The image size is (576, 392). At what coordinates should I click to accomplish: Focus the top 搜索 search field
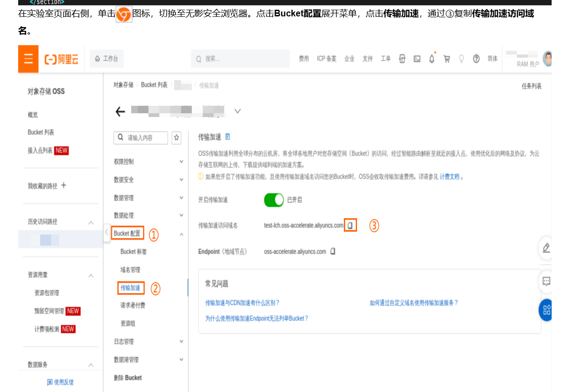(240, 58)
